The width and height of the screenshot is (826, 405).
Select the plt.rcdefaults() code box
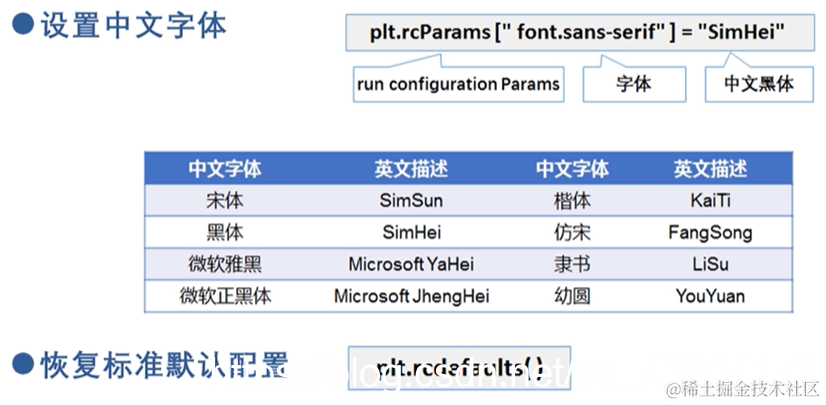pyautogui.click(x=459, y=368)
